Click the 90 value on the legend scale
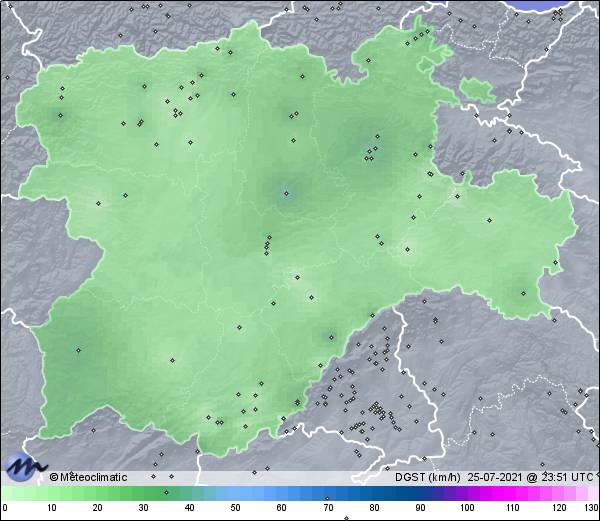Viewport: 600px width, 521px height. click(420, 508)
